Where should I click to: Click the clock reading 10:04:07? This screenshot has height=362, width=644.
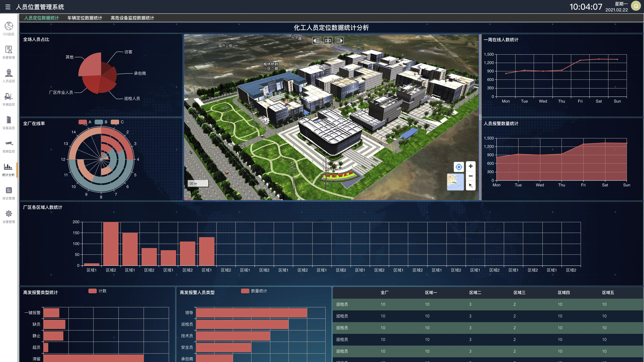click(586, 7)
